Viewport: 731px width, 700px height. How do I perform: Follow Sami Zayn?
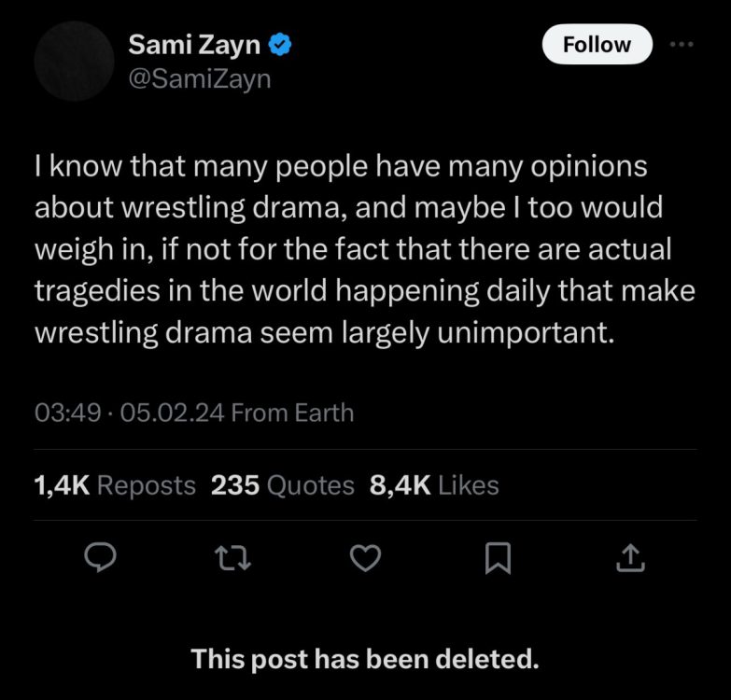tap(597, 44)
